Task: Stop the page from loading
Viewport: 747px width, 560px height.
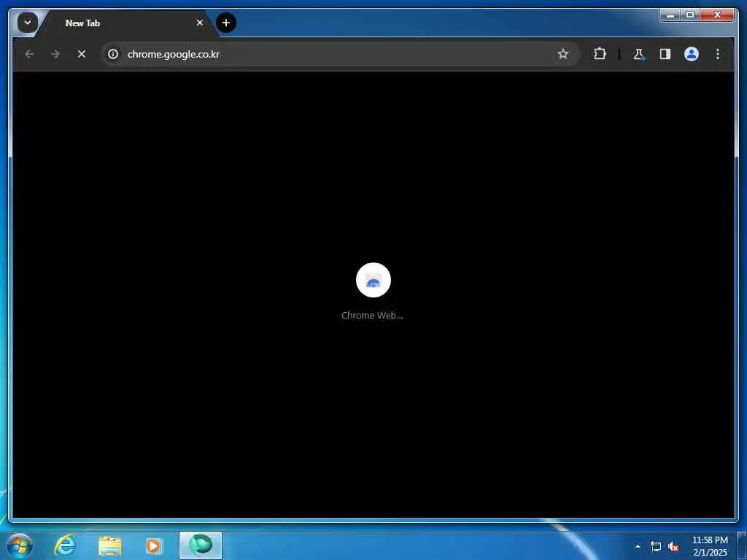Action: coord(82,54)
